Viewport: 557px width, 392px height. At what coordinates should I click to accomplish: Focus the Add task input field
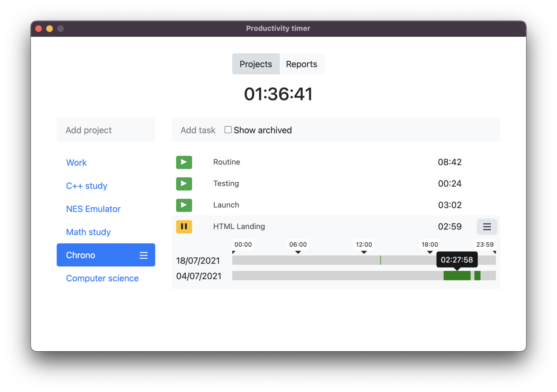[198, 130]
